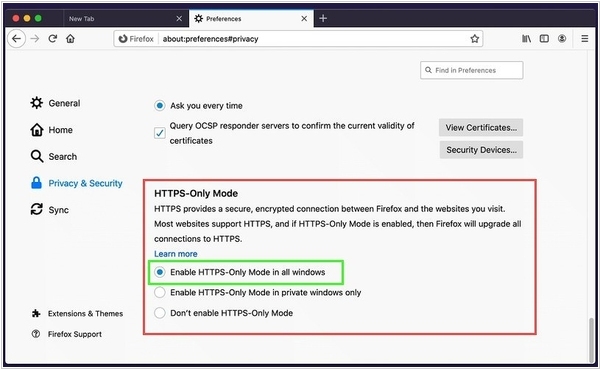Open the General preferences category

55,103
